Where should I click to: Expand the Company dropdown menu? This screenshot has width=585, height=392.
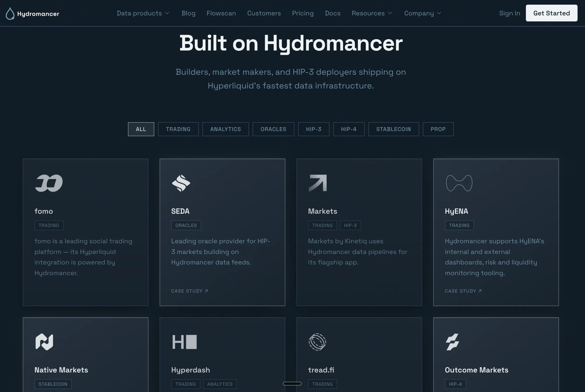tap(423, 13)
